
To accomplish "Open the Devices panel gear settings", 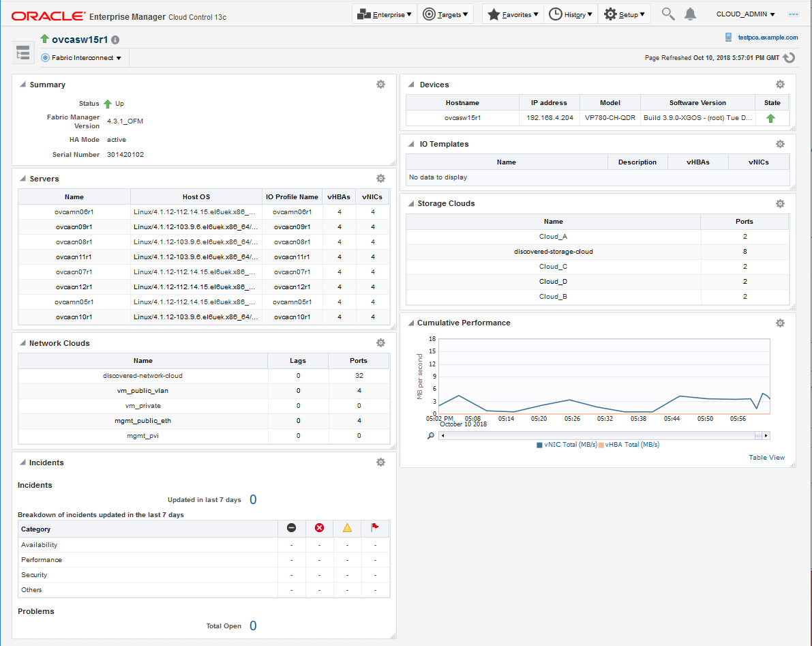I will [780, 85].
